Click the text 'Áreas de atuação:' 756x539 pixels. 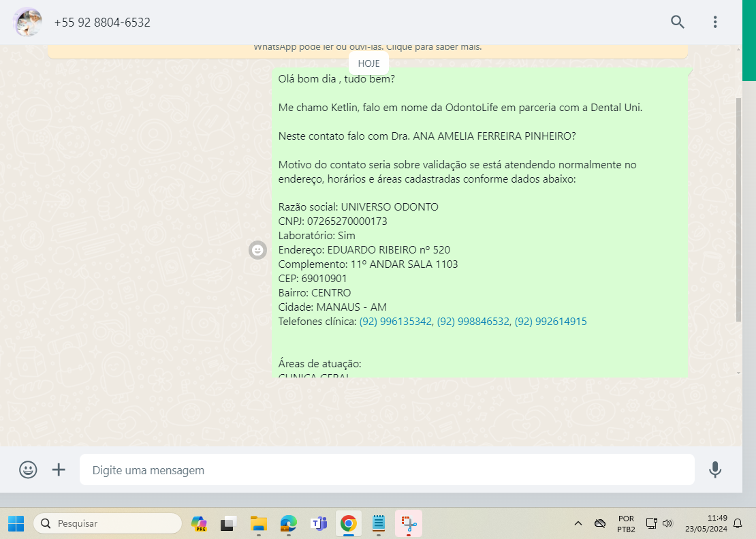(x=319, y=364)
